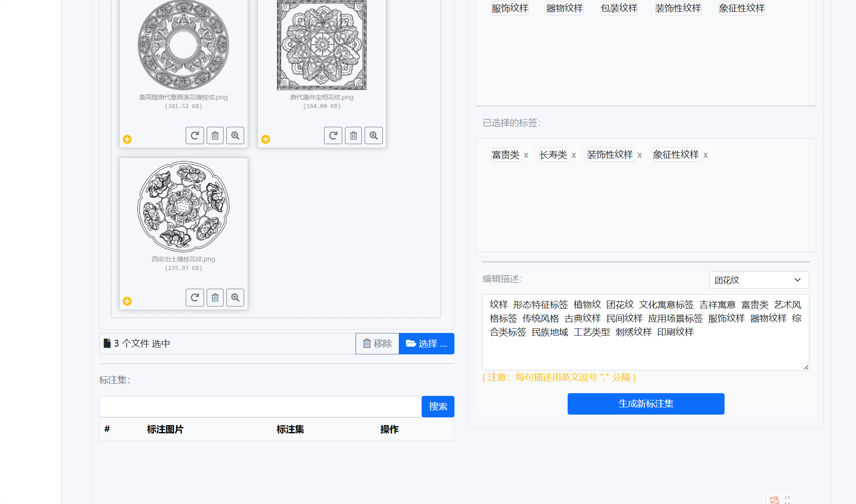
Task: Select the 象征性纹样 tag option at top
Action: coord(742,8)
